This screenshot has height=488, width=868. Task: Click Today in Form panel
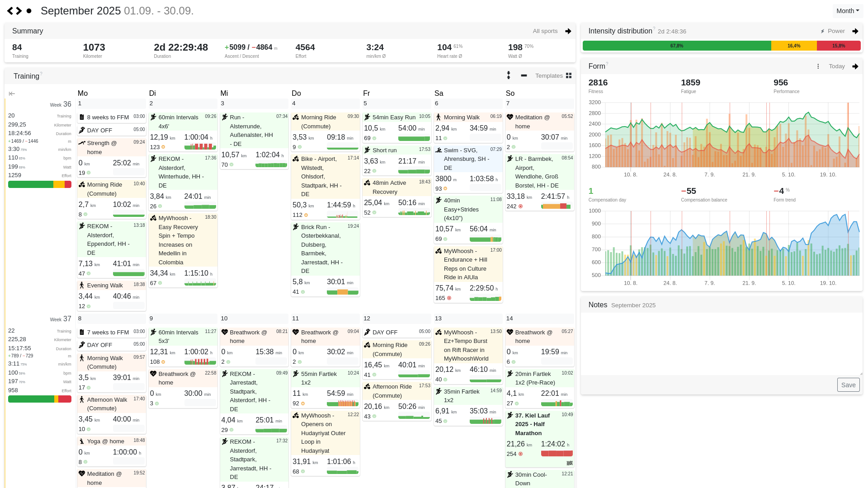[x=837, y=66]
